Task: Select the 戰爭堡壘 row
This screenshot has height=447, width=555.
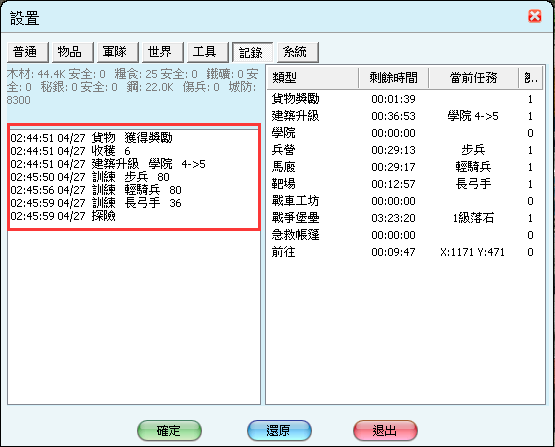Action: tap(405, 218)
